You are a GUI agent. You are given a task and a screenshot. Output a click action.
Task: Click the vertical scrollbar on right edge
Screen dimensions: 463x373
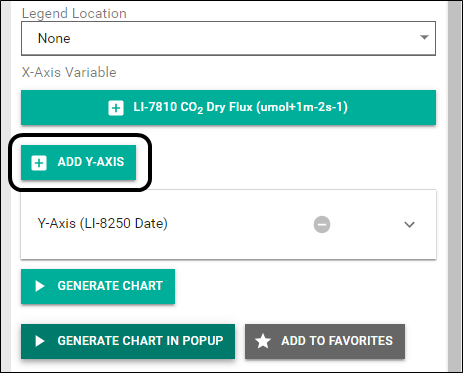454,186
